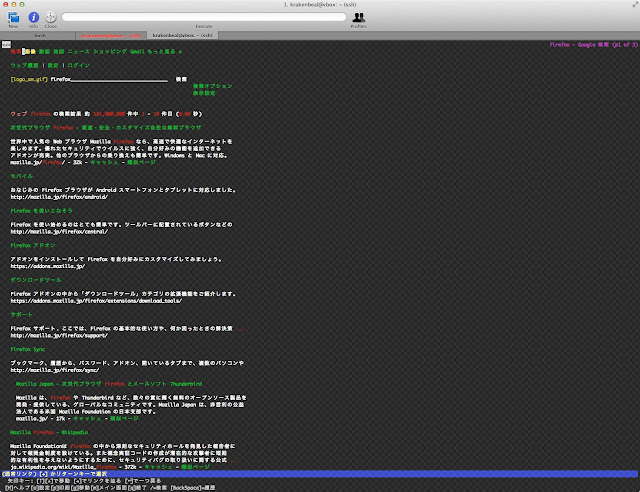Screen dimensions: 640x492
Task: Open the キャッシュ link for mozilla.jp/ 17k
Action: click(x=87, y=419)
